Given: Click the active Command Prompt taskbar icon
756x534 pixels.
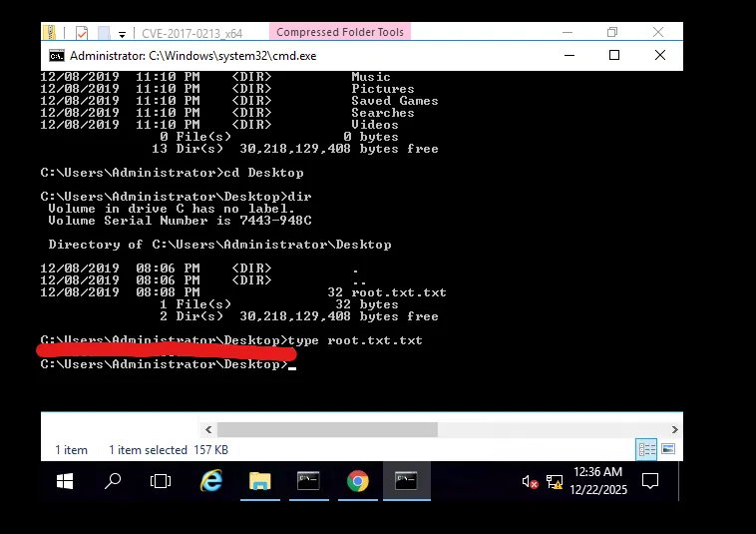Looking at the screenshot, I should coord(406,481).
